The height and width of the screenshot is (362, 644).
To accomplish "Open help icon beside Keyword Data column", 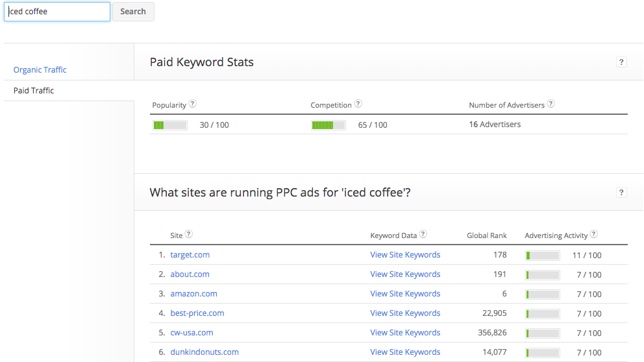I will 423,234.
